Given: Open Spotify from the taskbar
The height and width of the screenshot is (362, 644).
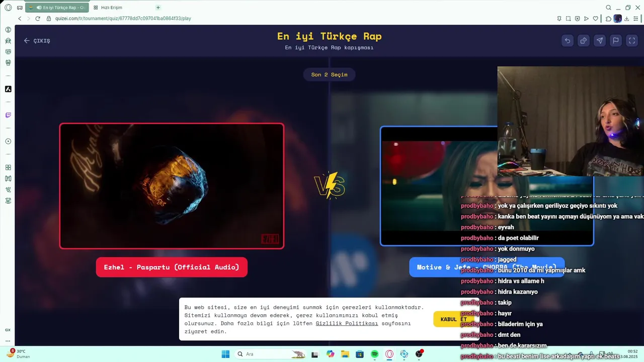Looking at the screenshot, I should click(375, 354).
